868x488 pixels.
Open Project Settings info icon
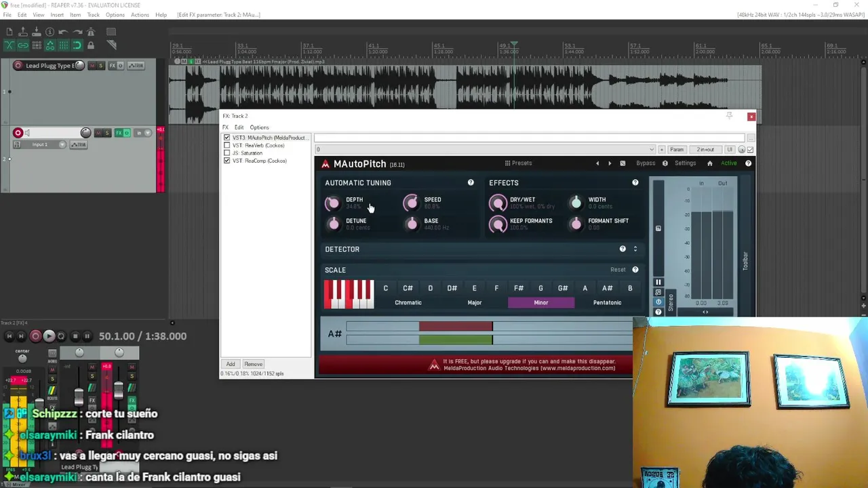tap(50, 32)
